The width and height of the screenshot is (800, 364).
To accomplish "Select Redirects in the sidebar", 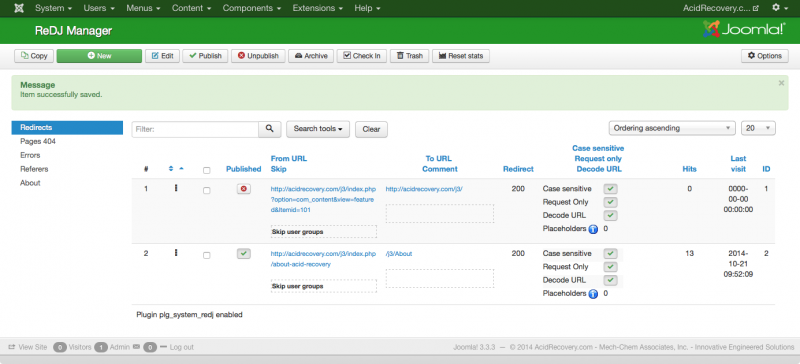I will [x=67, y=128].
